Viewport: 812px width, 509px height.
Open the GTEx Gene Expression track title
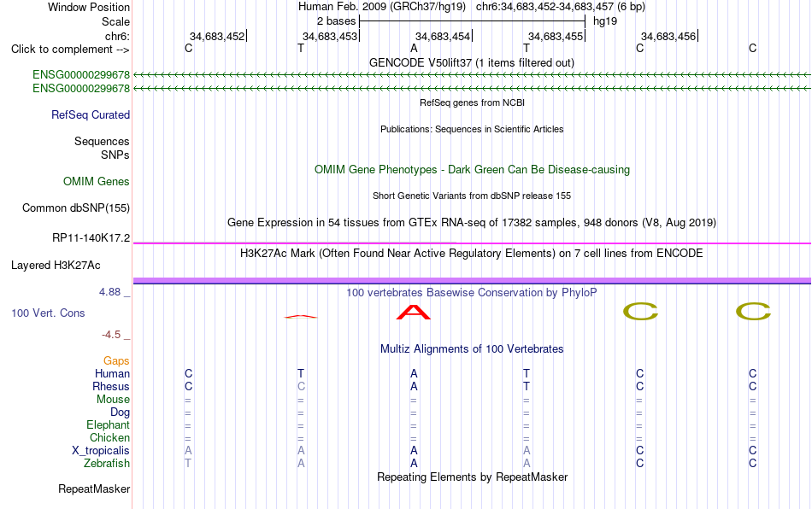pyautogui.click(x=472, y=222)
